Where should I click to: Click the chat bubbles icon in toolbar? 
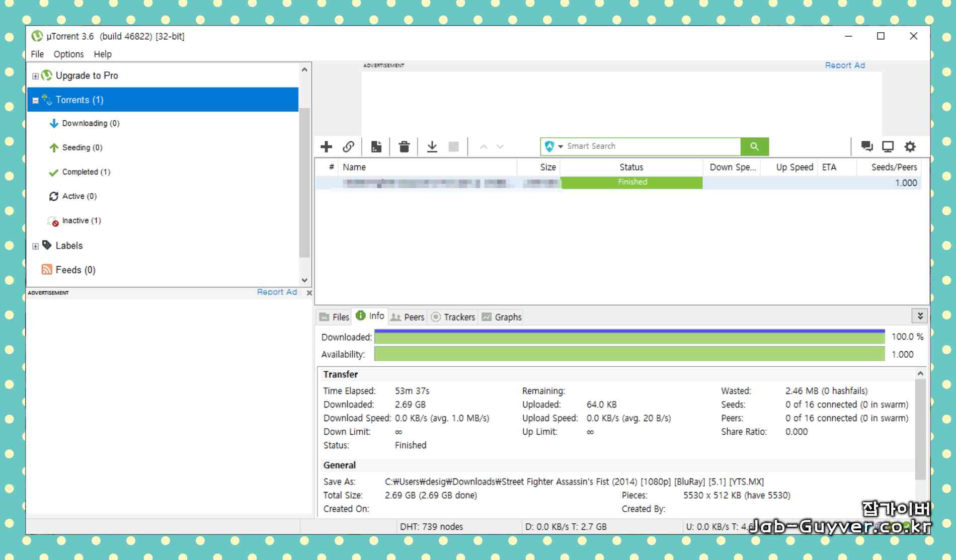click(x=866, y=146)
